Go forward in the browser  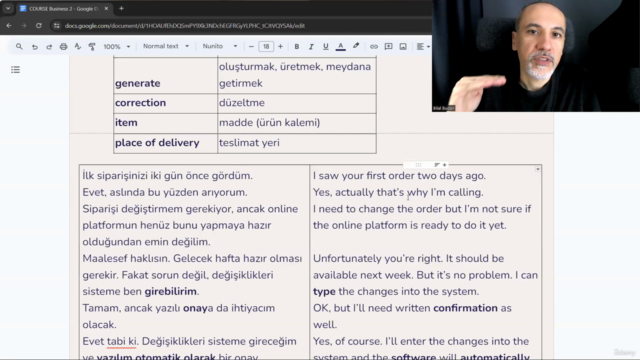(x=24, y=25)
